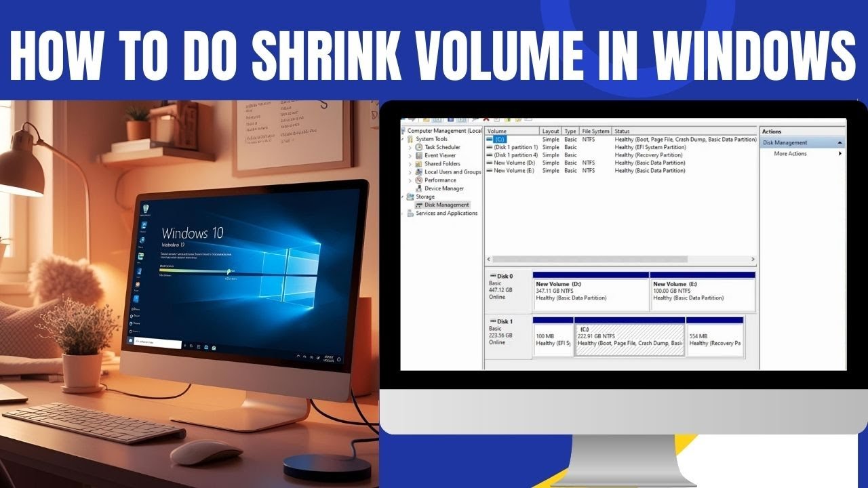This screenshot has height=488, width=868.
Task: Collapse the Storage node
Action: coord(403,197)
